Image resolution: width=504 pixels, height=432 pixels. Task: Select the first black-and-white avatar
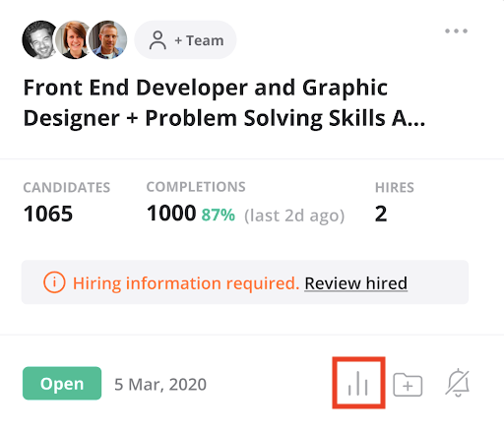point(39,40)
